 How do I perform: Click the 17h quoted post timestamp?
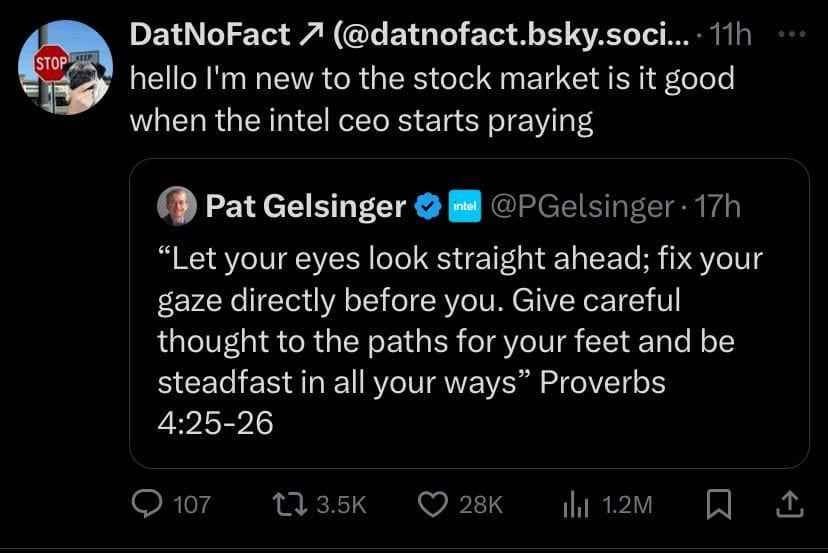pos(718,207)
